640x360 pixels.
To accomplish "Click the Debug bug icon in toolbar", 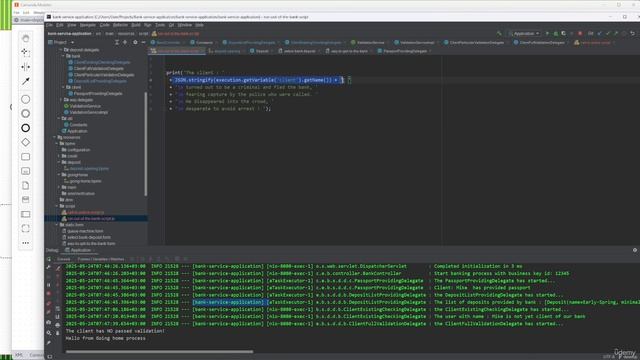I will point(556,33).
